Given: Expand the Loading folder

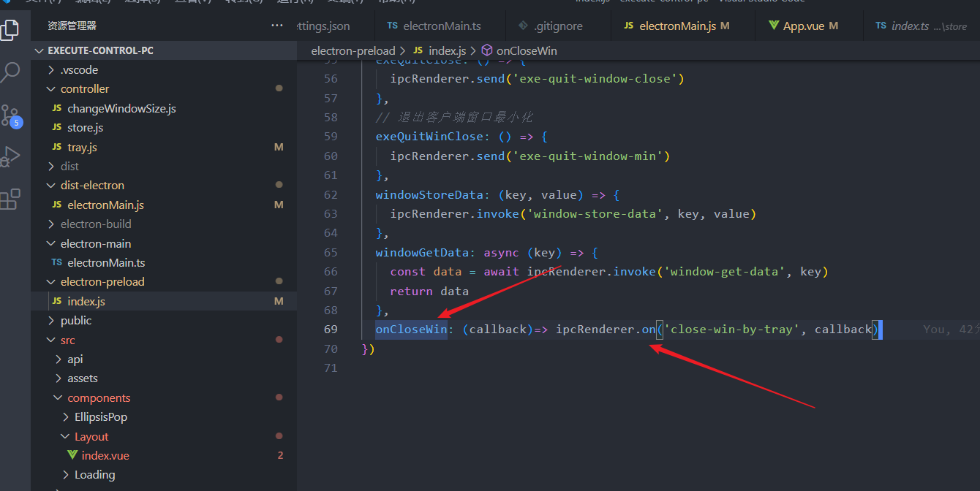Looking at the screenshot, I should [94, 475].
